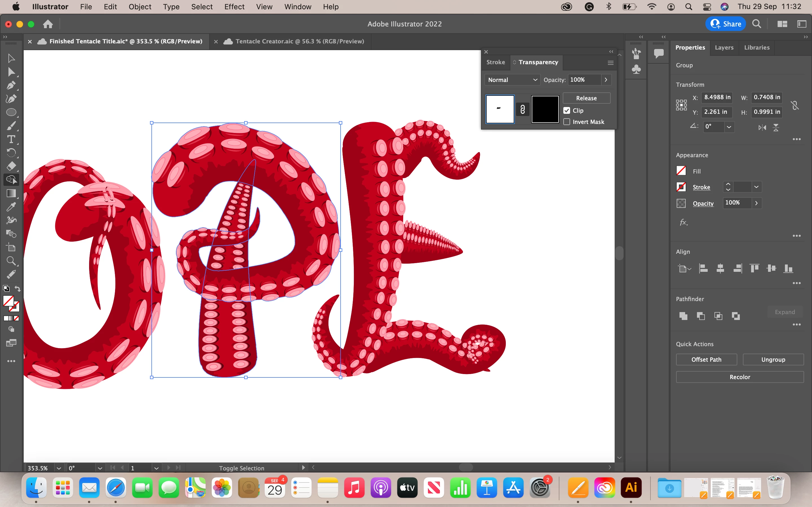Image resolution: width=812 pixels, height=507 pixels.
Task: Select the Ellipse tool
Action: (11, 112)
